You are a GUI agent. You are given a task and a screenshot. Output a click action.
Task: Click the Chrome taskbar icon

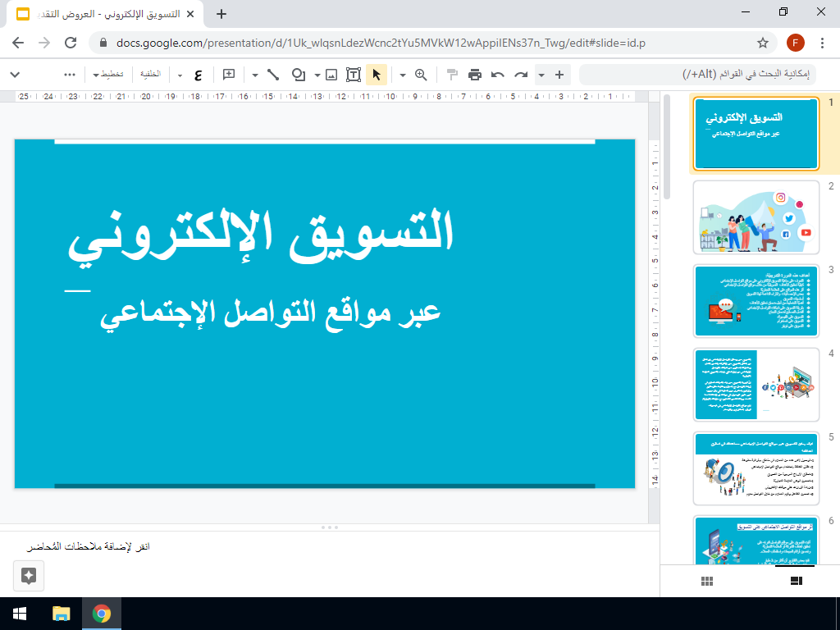pyautogui.click(x=102, y=614)
